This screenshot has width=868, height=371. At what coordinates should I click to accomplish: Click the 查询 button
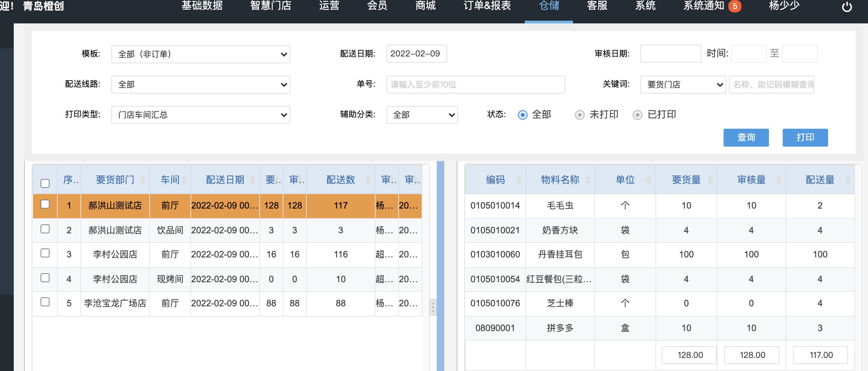click(x=746, y=138)
